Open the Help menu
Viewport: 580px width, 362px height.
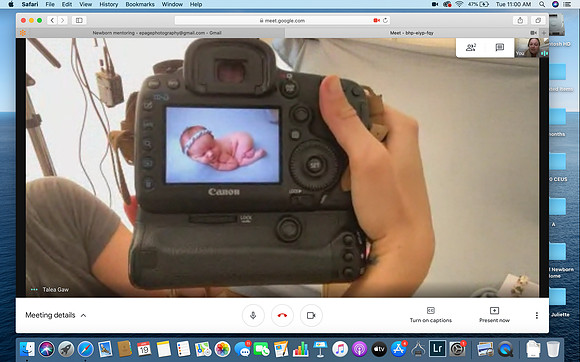(196, 4)
